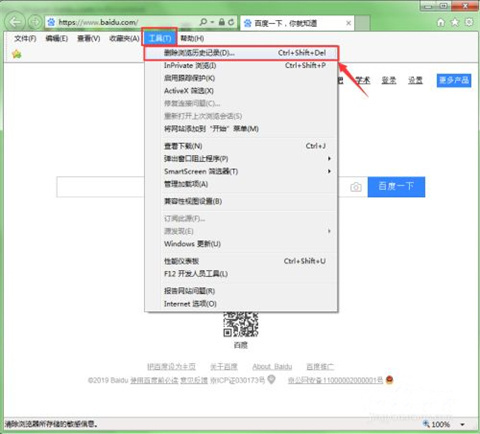The width and height of the screenshot is (480, 434).
Task: Select 启用跟踪保护(K) menu entry
Action: tap(241, 78)
